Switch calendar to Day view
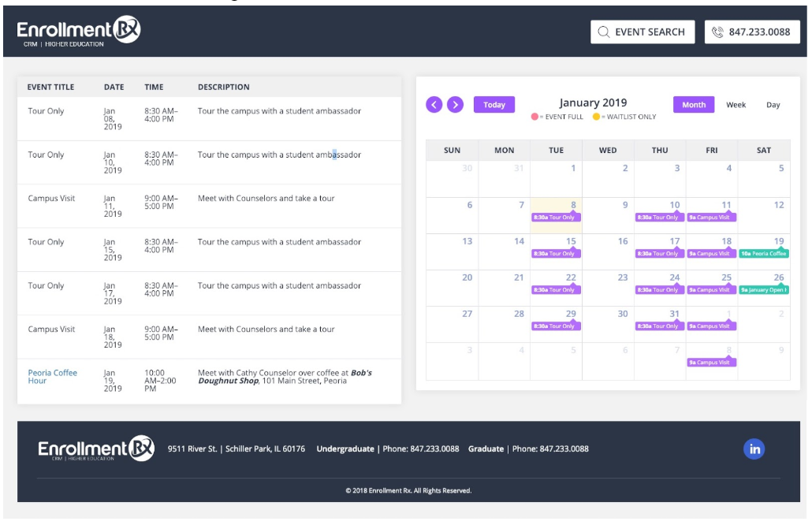The image size is (812, 525). 773,105
